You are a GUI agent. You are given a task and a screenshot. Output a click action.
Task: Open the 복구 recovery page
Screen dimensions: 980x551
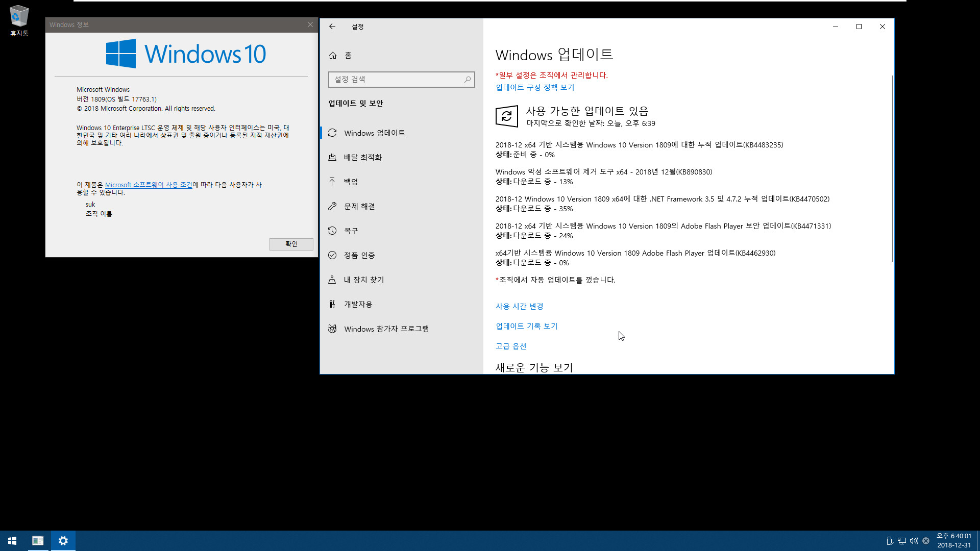[x=402, y=231]
